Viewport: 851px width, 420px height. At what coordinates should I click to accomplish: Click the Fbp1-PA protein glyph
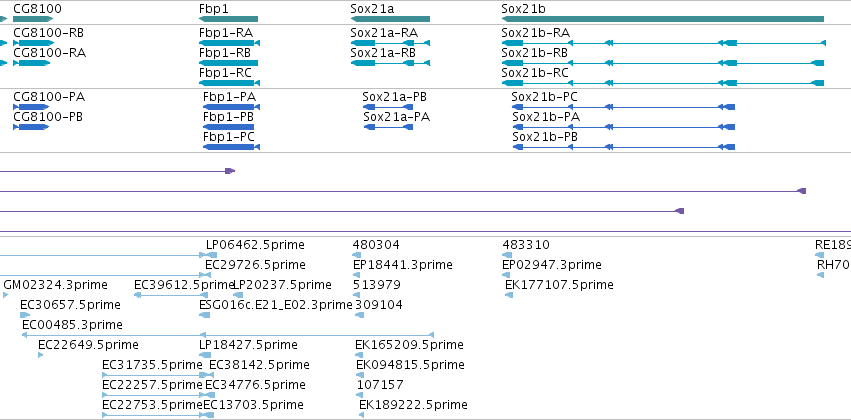coord(231,107)
